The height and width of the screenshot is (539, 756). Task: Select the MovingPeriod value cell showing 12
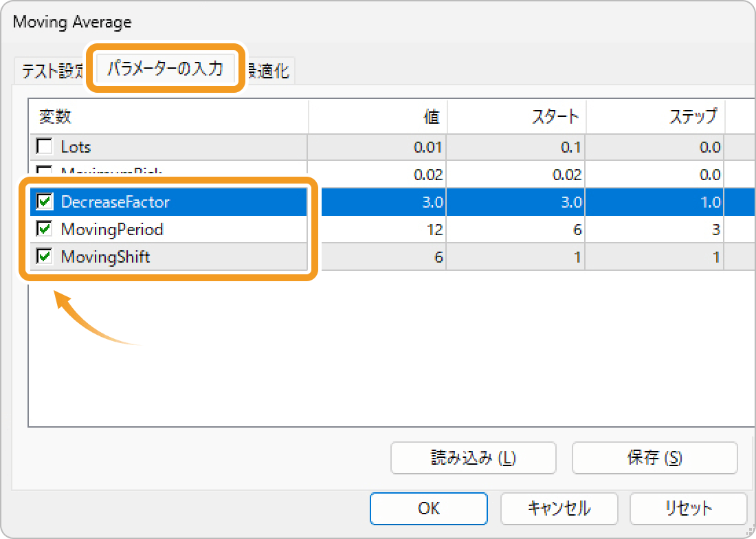[377, 230]
